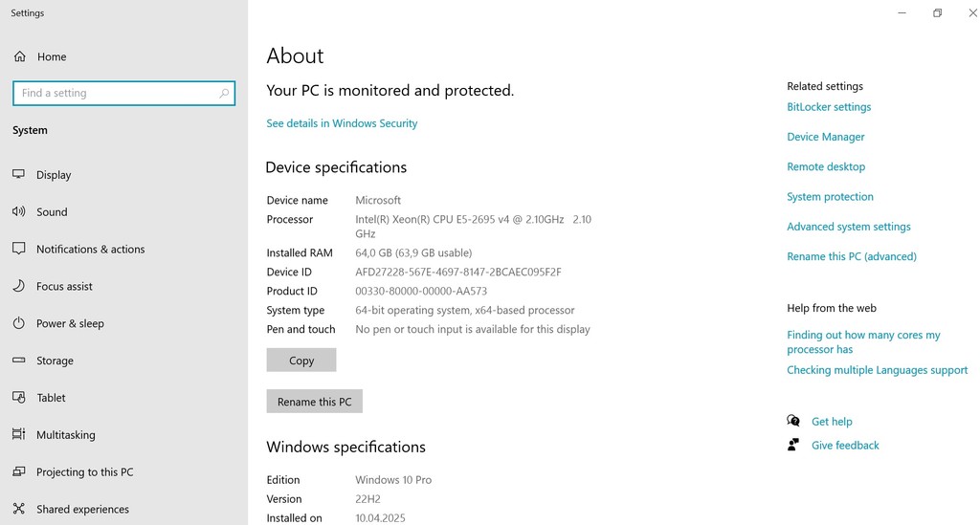Click the search magnifier icon
Image resolution: width=980 pixels, height=525 pixels.
pyautogui.click(x=224, y=93)
